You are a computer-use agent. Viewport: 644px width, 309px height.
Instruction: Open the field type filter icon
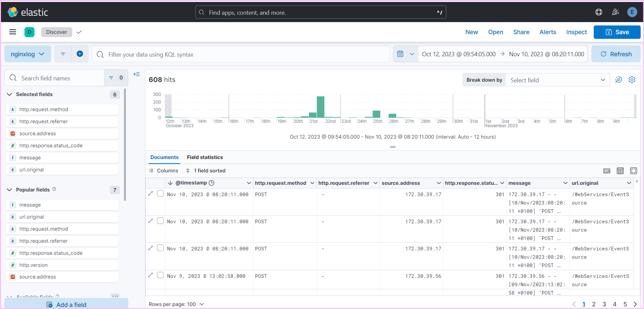[116, 78]
